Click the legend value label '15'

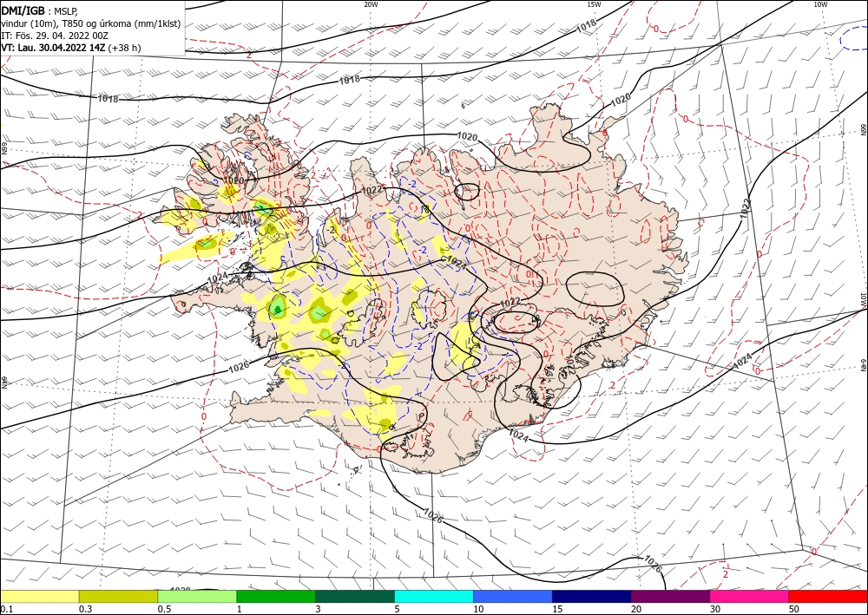(557, 609)
